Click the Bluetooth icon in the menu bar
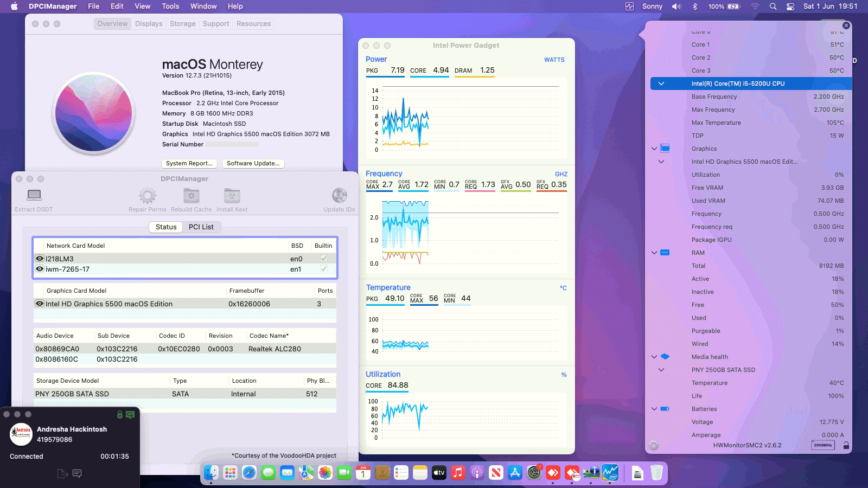The height and width of the screenshot is (488, 868). pyautogui.click(x=695, y=7)
